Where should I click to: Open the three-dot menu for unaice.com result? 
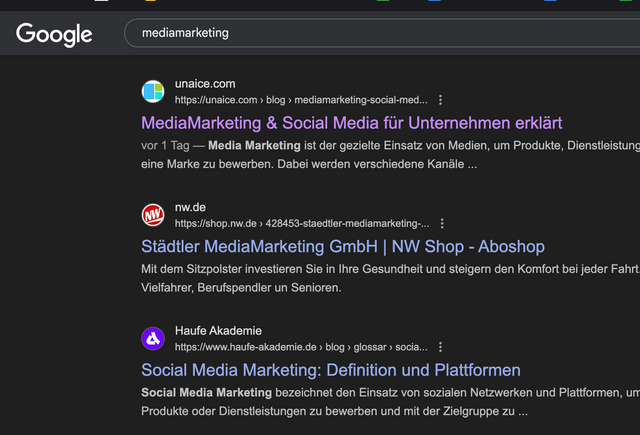[x=441, y=100]
